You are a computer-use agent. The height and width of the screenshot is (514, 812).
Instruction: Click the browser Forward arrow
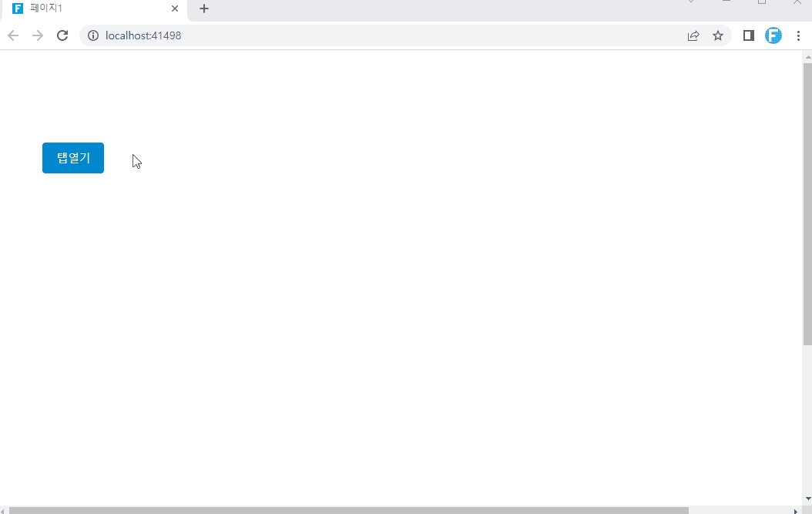pos(38,35)
